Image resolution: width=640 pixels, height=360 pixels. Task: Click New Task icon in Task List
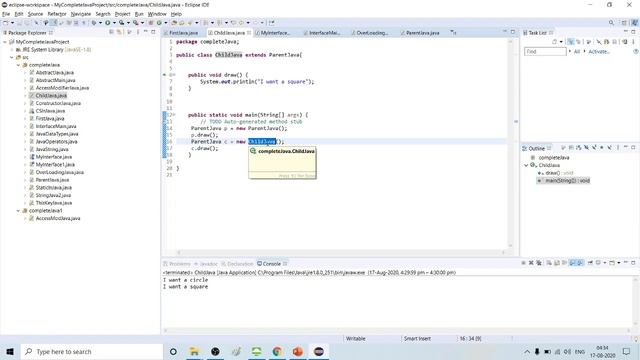pos(554,42)
